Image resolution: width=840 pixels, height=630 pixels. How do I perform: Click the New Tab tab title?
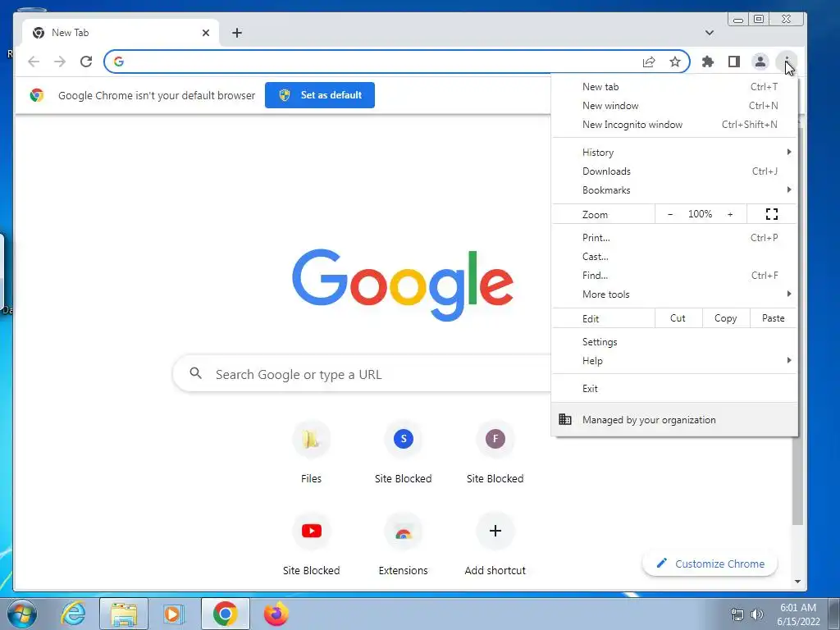(71, 33)
